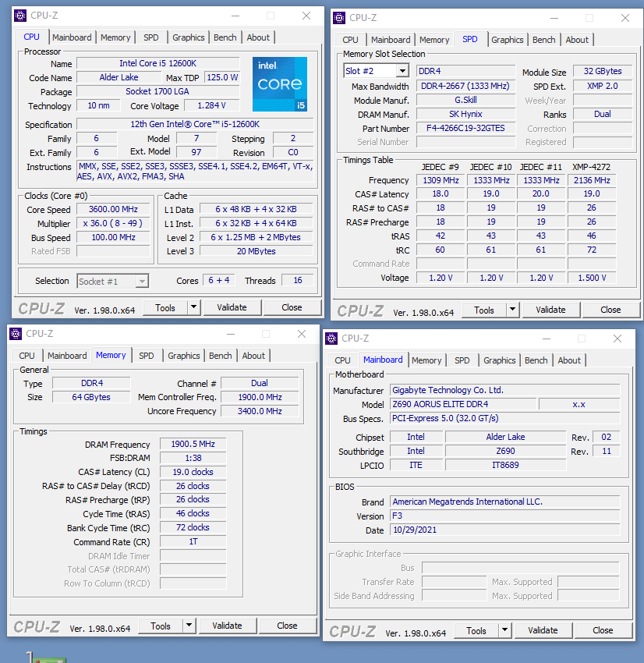Click the Command Rate 1T value

tap(193, 541)
